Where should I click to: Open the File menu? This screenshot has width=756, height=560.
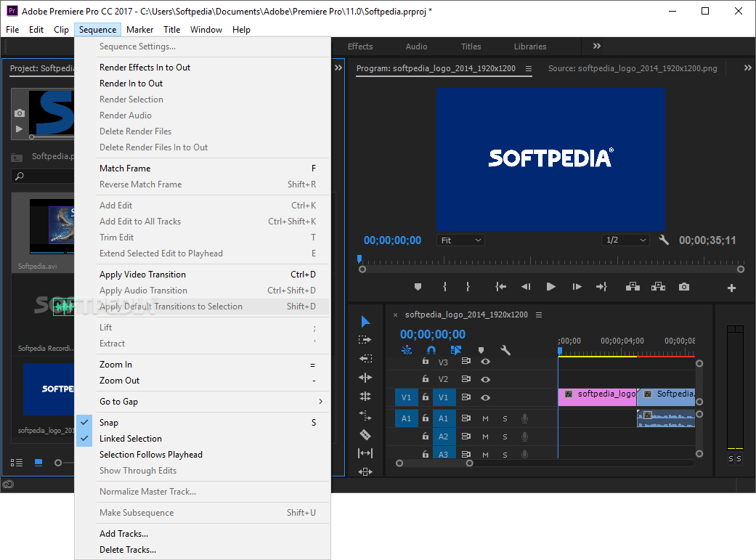point(12,30)
